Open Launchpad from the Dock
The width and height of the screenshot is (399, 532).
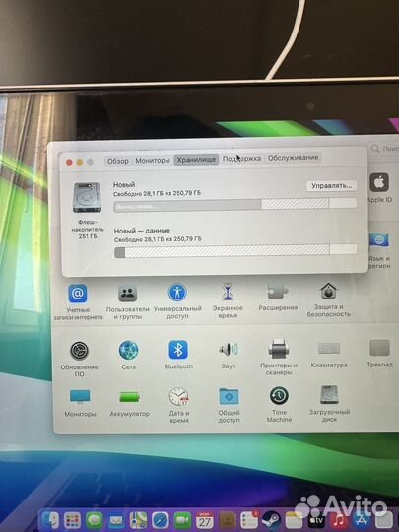point(72,520)
